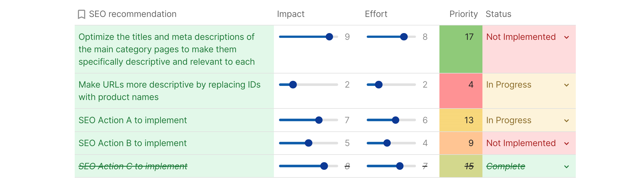Expand status chevron for the URLs row
The image size is (644, 191).
566,85
